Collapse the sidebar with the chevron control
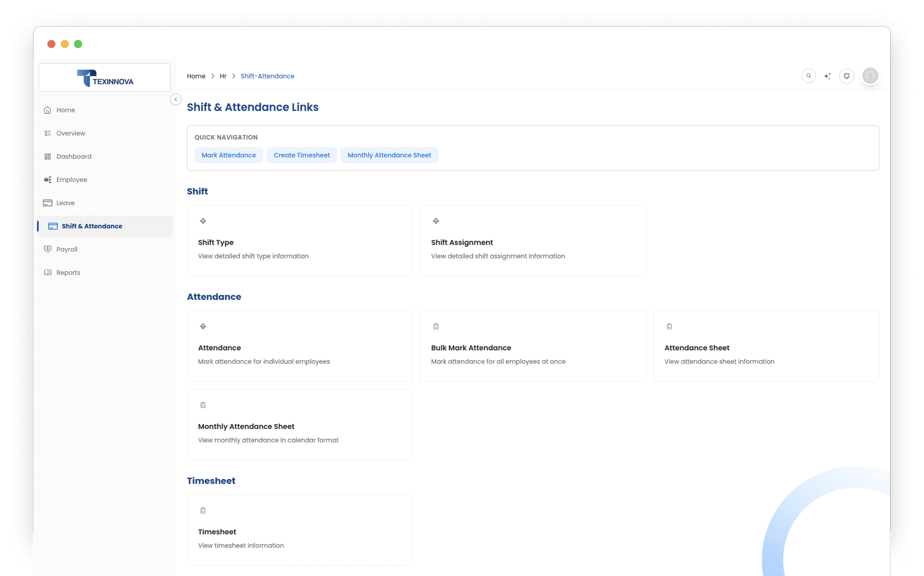Viewport: 924px width, 576px height. pos(176,99)
